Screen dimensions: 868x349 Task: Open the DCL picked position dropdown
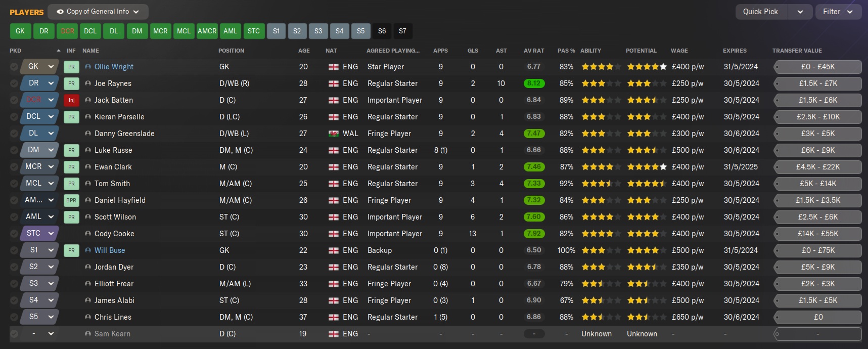pos(40,116)
